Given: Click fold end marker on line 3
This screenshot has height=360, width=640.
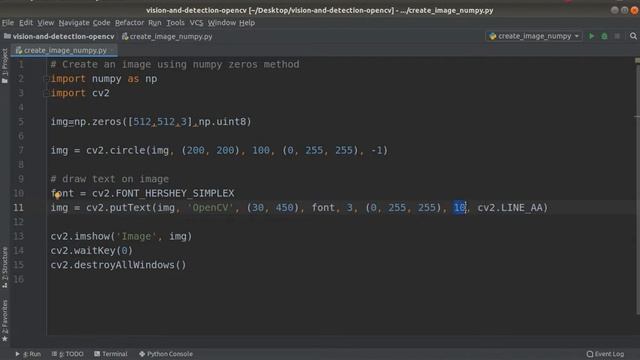Looking at the screenshot, I should 46,93.
